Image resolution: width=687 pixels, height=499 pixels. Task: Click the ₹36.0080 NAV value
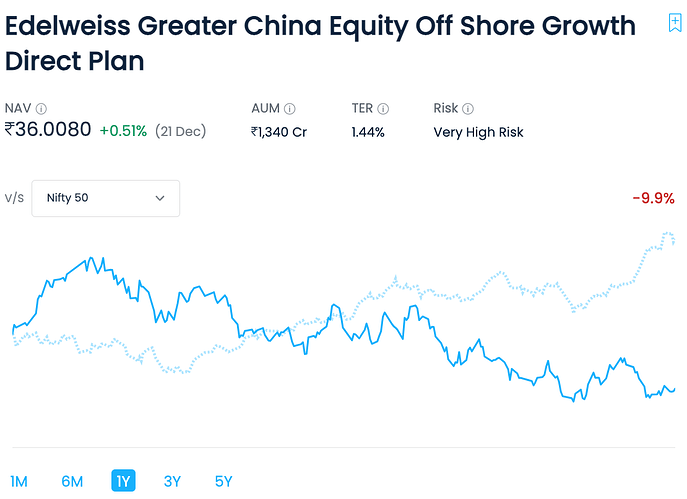pyautogui.click(x=48, y=130)
